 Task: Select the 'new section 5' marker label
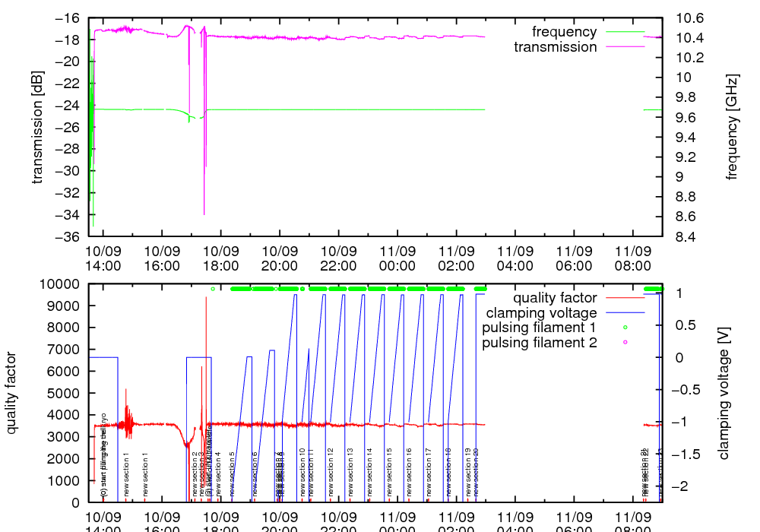tap(232, 474)
